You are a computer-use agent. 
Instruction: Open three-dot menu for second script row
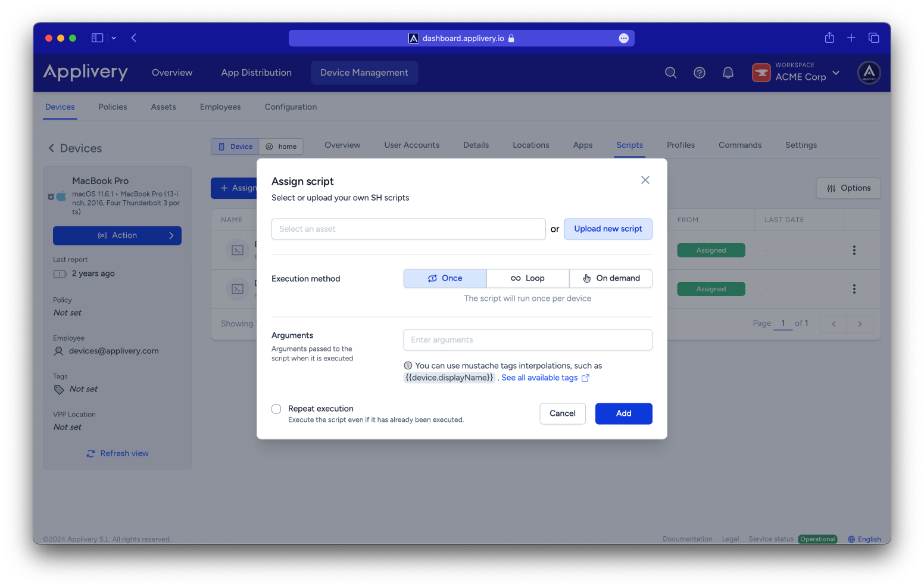854,289
